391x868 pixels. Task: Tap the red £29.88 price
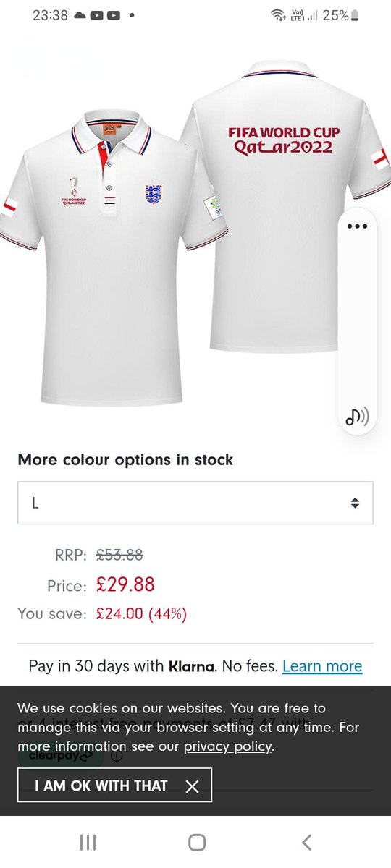125,584
